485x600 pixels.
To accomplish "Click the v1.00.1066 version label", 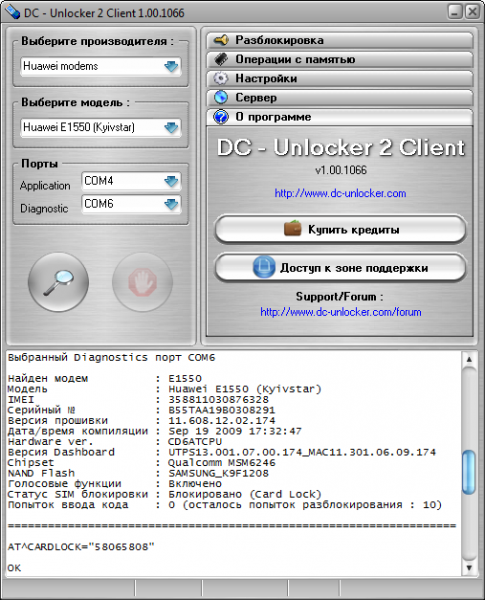I will pyautogui.click(x=341, y=170).
